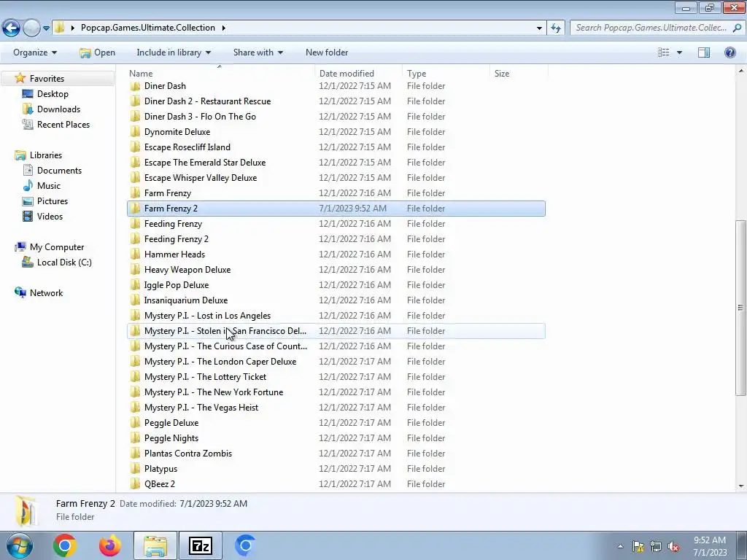Image resolution: width=747 pixels, height=560 pixels.
Task: Select Escape The Emerald Star Deluxe folder icon
Action: pyautogui.click(x=135, y=163)
